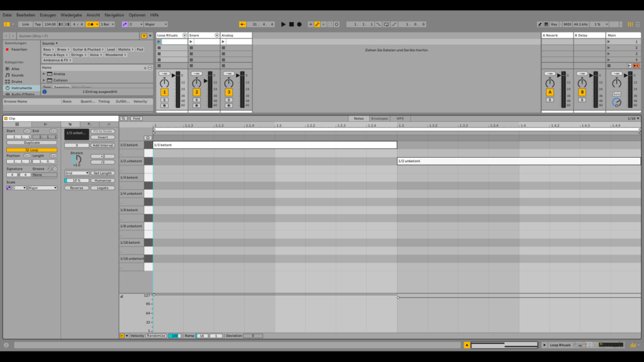644x362 pixels.
Task: Click the Piano & Keys filter tag
Action: pyautogui.click(x=55, y=55)
